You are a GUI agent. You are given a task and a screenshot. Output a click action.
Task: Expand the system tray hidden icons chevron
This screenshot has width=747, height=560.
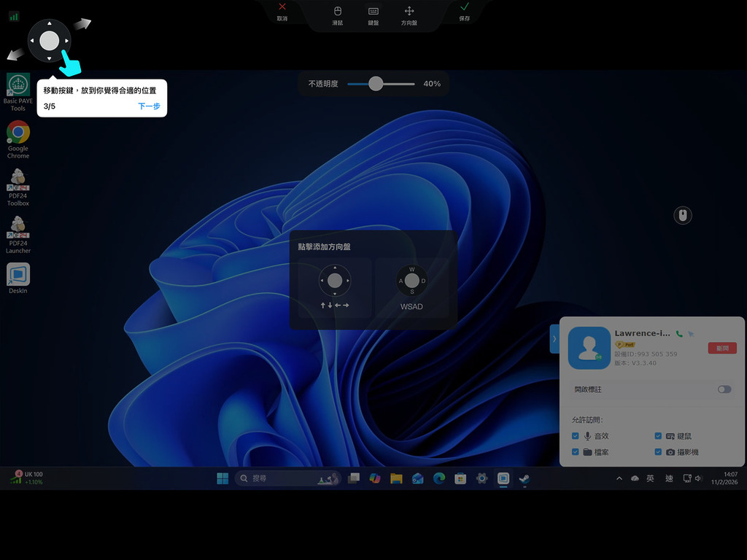pos(619,478)
